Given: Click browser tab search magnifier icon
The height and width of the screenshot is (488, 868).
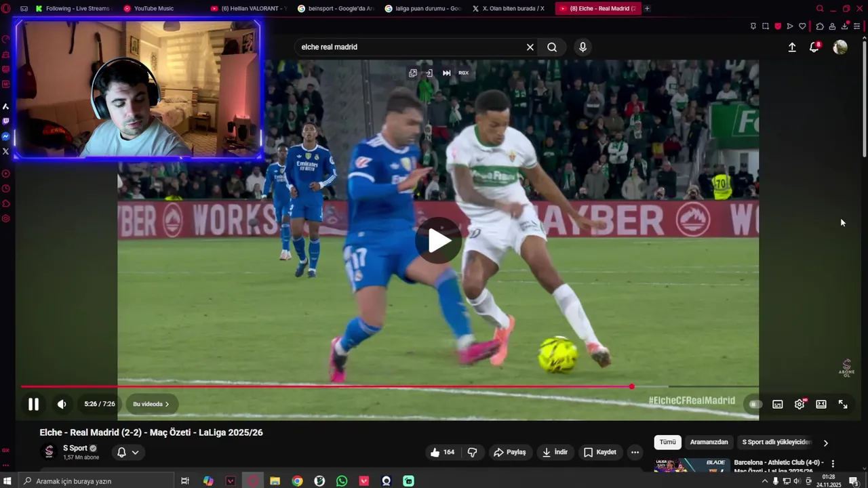Looking at the screenshot, I should click(820, 8).
